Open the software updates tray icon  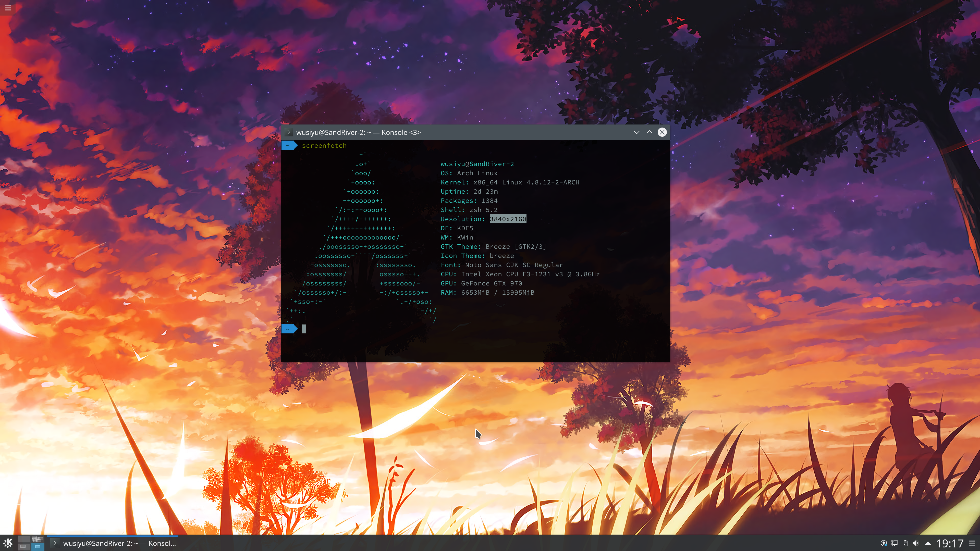click(884, 543)
